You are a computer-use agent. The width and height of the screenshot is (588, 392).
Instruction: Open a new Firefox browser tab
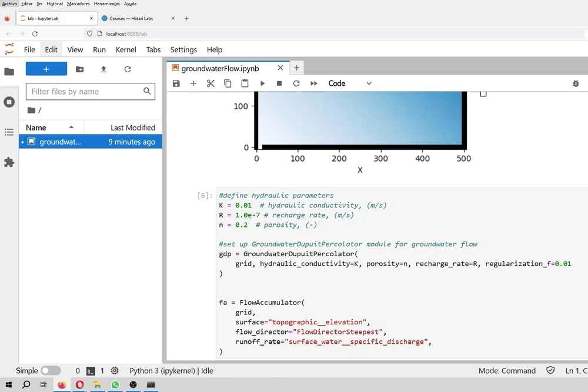pyautogui.click(x=186, y=18)
